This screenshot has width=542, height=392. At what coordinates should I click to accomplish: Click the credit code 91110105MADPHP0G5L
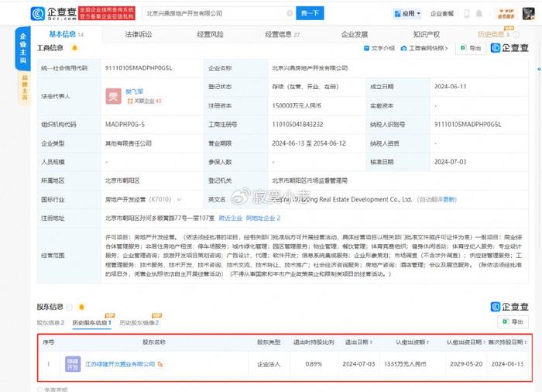[139, 68]
